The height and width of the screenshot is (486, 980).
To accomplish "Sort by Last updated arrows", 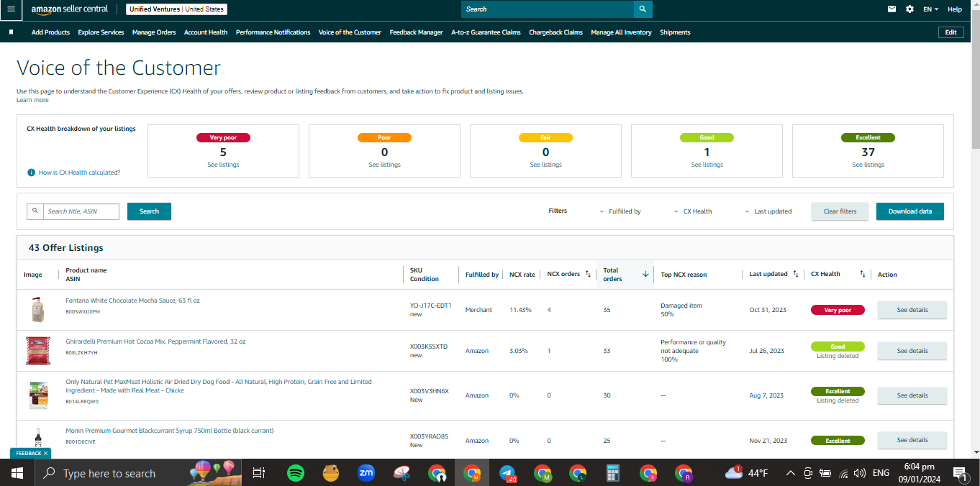I will [796, 274].
